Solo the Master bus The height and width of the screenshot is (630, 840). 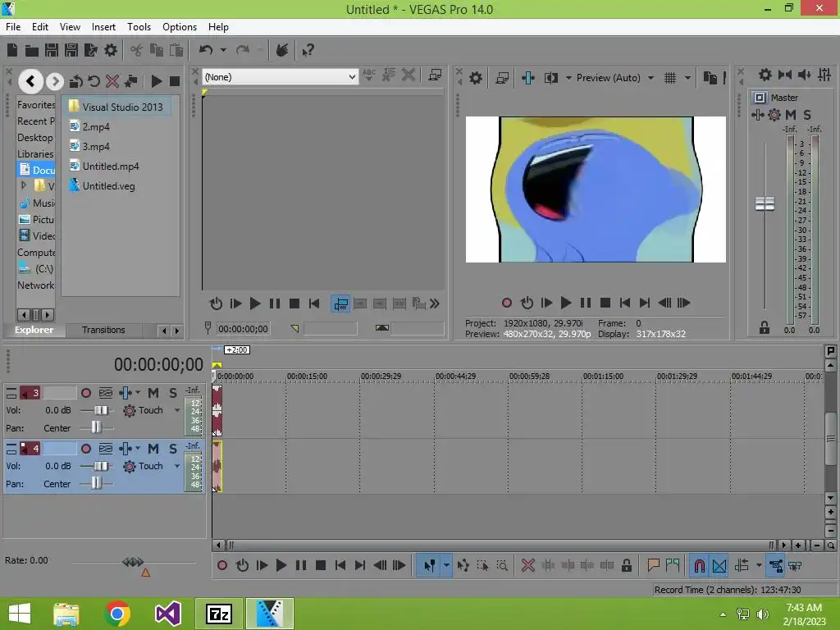807,115
